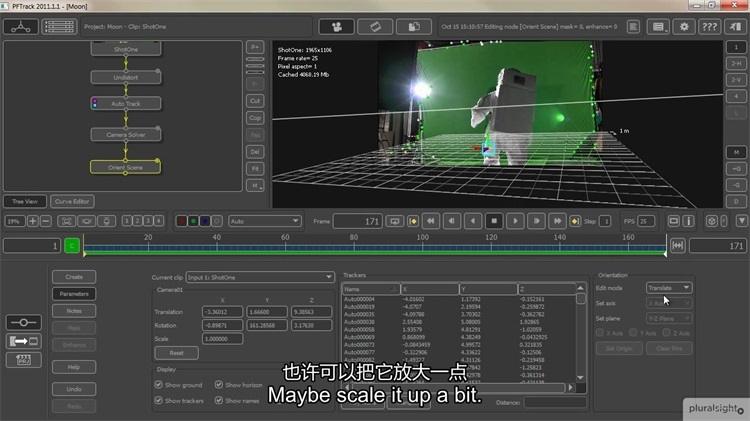Click the fit-to-view frame icon
The height and width of the screenshot is (421, 750).
(x=66, y=221)
